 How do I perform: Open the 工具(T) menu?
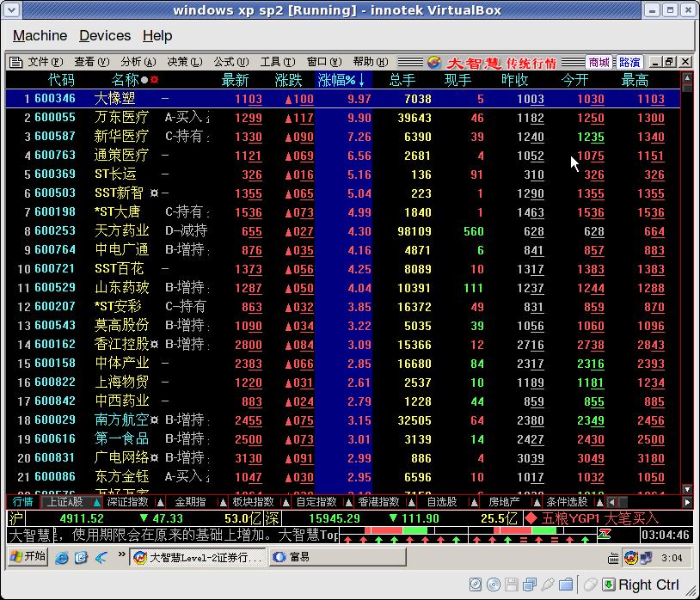pos(278,62)
